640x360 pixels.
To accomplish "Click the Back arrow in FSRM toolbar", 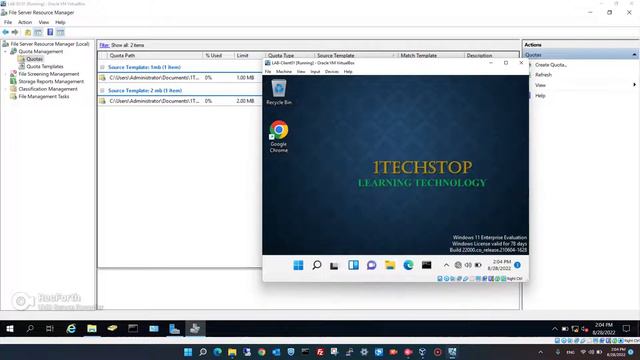I will click(x=5, y=32).
